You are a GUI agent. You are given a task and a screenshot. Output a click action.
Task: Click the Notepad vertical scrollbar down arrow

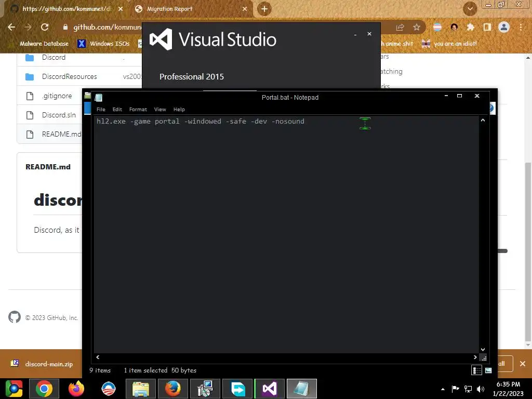483,350
